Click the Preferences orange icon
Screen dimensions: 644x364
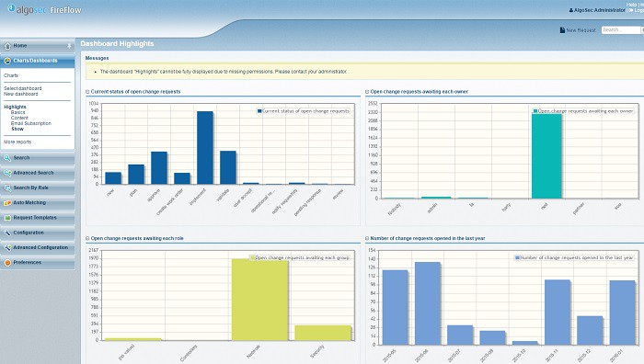coord(7,263)
